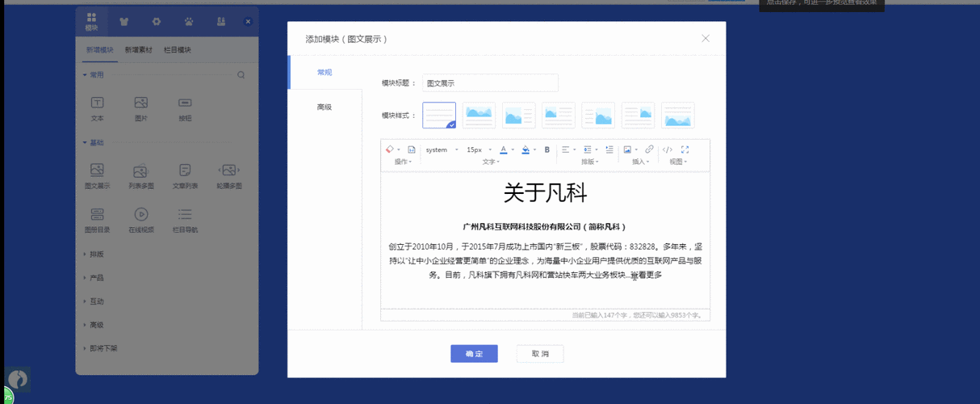The height and width of the screenshot is (404, 980).
Task: Click the 取消 button
Action: (540, 354)
